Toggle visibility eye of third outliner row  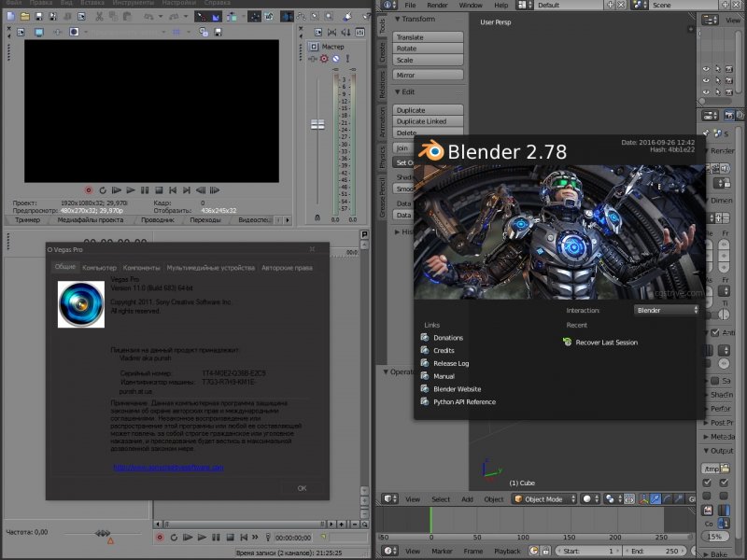(x=706, y=91)
